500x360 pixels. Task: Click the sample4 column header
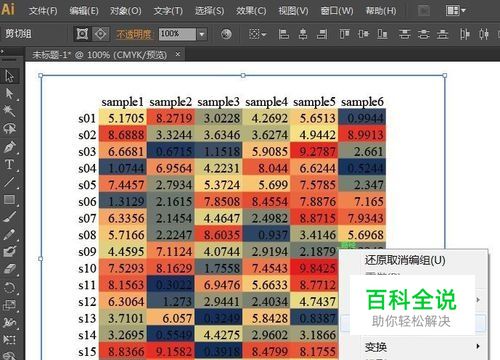[x=266, y=102]
